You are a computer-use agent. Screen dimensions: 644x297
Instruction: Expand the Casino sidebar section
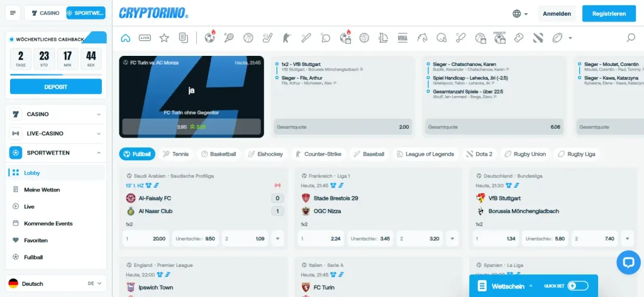55,114
